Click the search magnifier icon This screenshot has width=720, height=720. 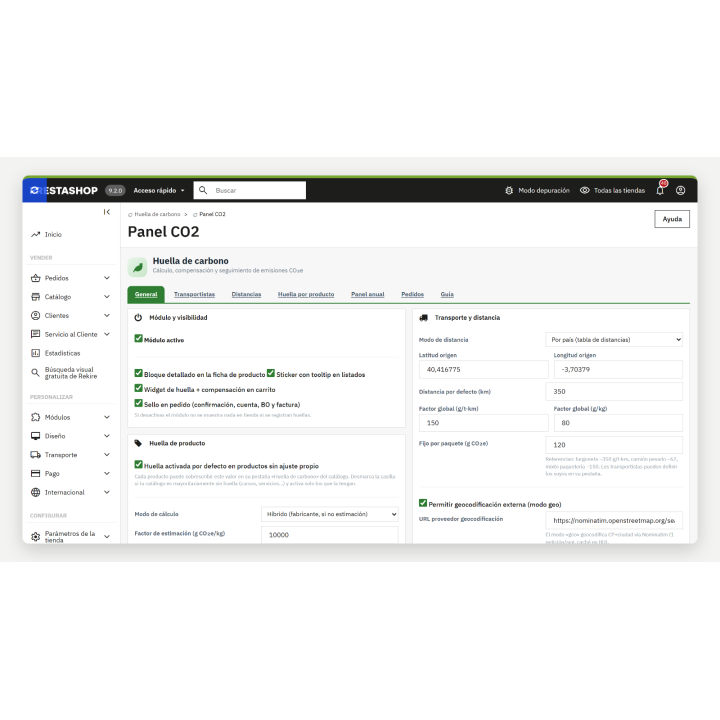pyautogui.click(x=203, y=190)
